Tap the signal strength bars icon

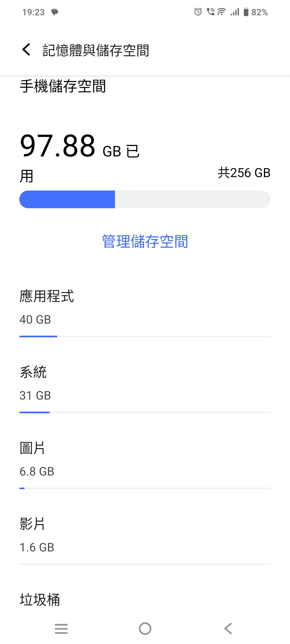pyautogui.click(x=235, y=12)
